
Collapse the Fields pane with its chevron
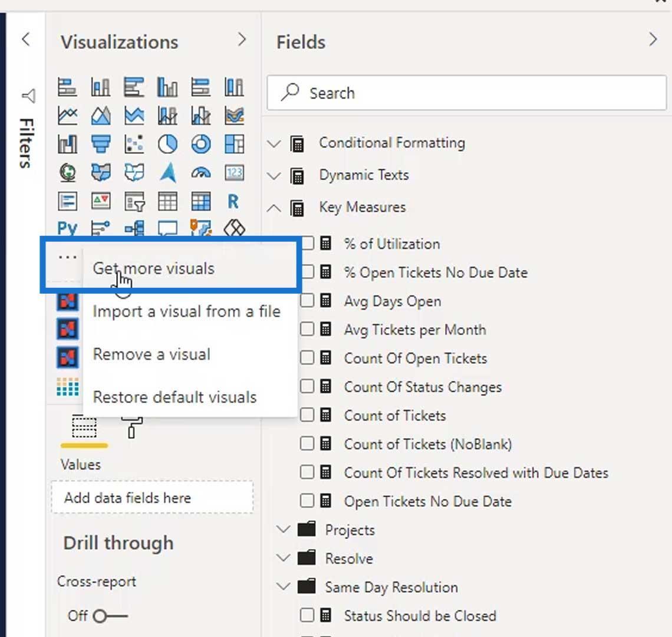[x=653, y=40]
